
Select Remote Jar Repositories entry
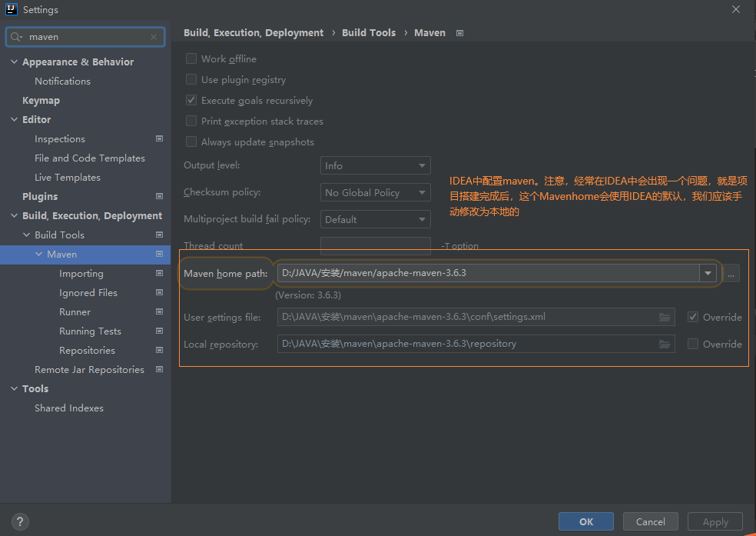click(x=89, y=370)
